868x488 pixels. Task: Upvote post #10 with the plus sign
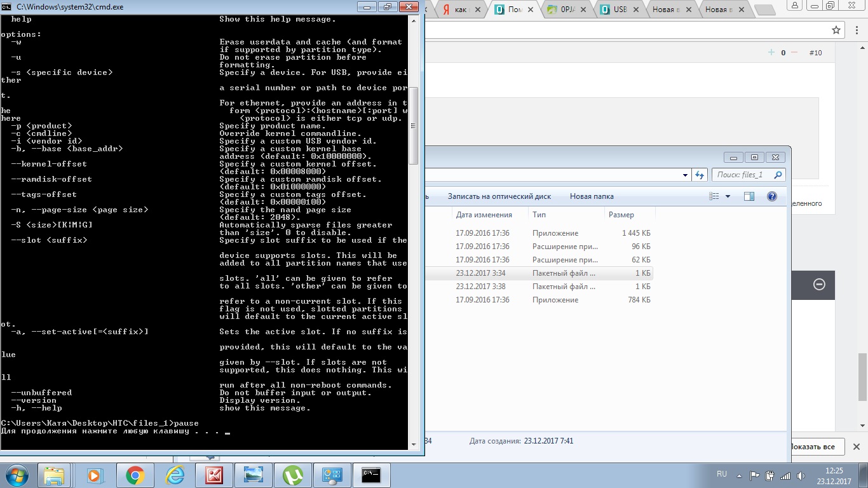pyautogui.click(x=771, y=53)
